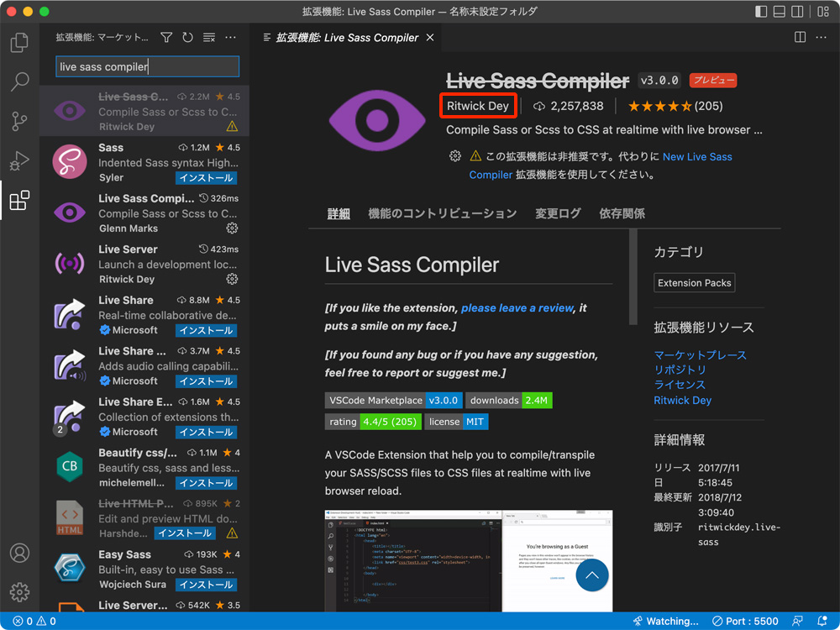The image size is (840, 630).
Task: Customize layout icon in title bar
Action: [x=823, y=11]
